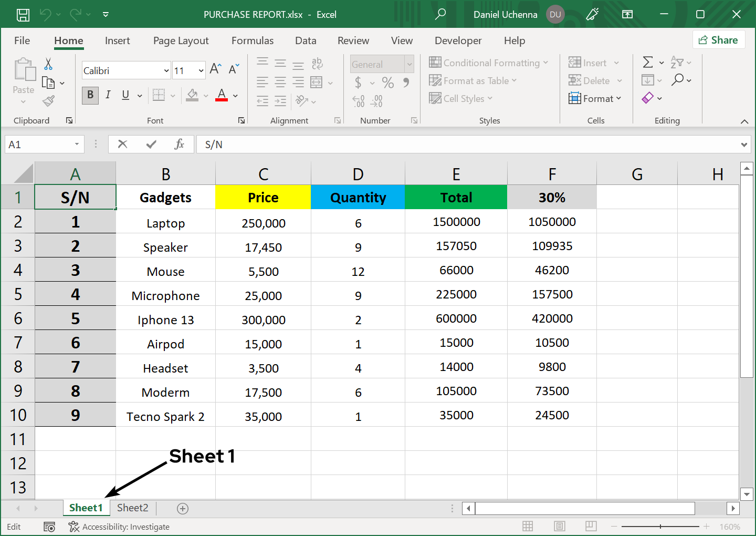Click the Share button
The width and height of the screenshot is (756, 536).
(x=719, y=39)
